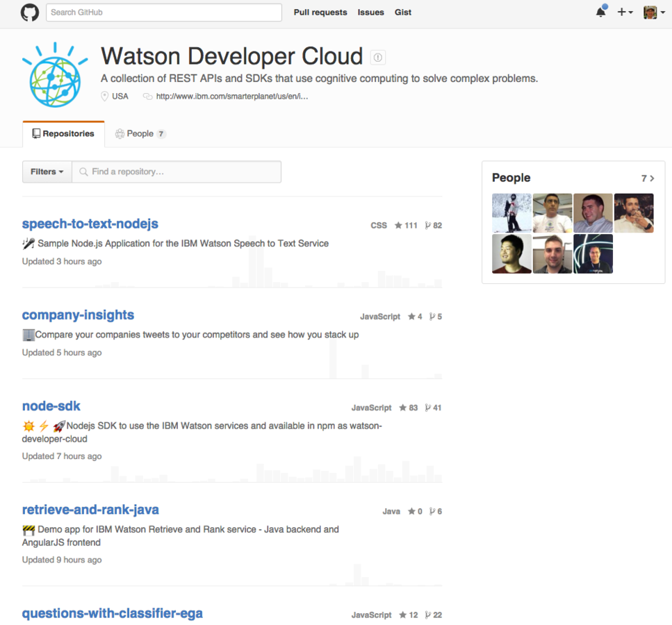Screen dimensions: 672x625
Task: View forks of retrieve-and-rank-java (6)
Action: point(436,512)
